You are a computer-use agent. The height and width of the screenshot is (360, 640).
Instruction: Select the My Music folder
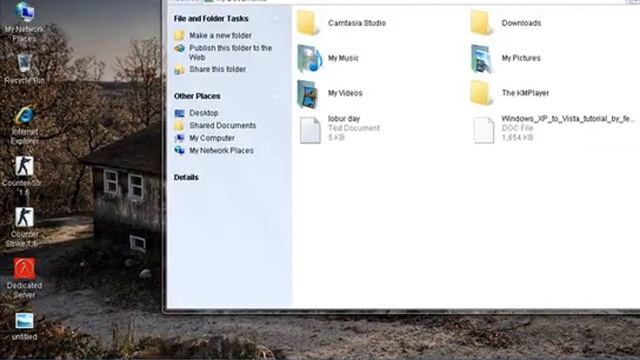(328, 58)
